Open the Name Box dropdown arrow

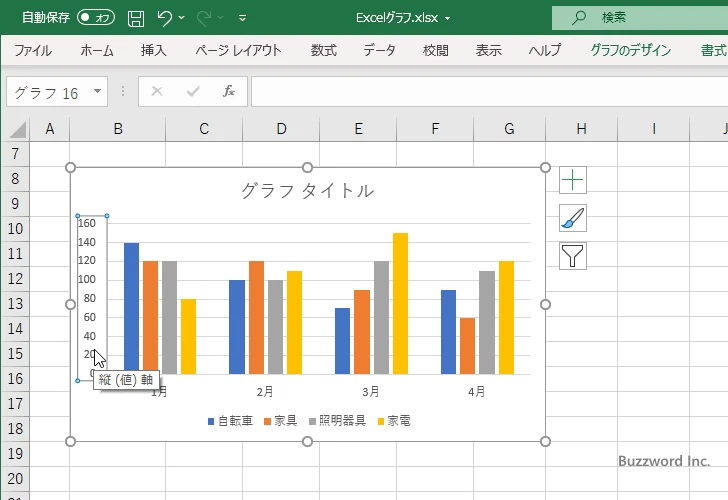(x=98, y=91)
